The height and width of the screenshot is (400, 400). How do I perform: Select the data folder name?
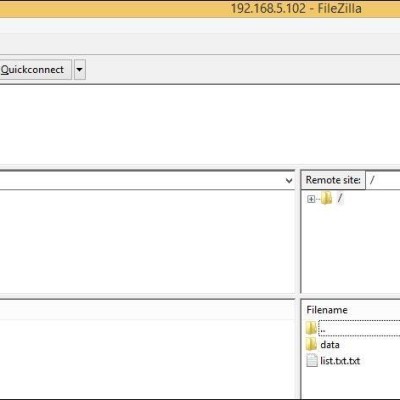(x=330, y=345)
